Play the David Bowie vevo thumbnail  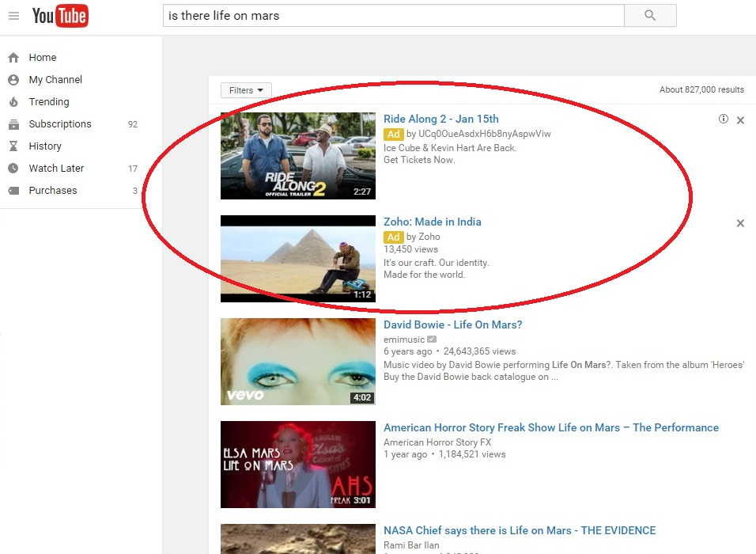tap(298, 362)
